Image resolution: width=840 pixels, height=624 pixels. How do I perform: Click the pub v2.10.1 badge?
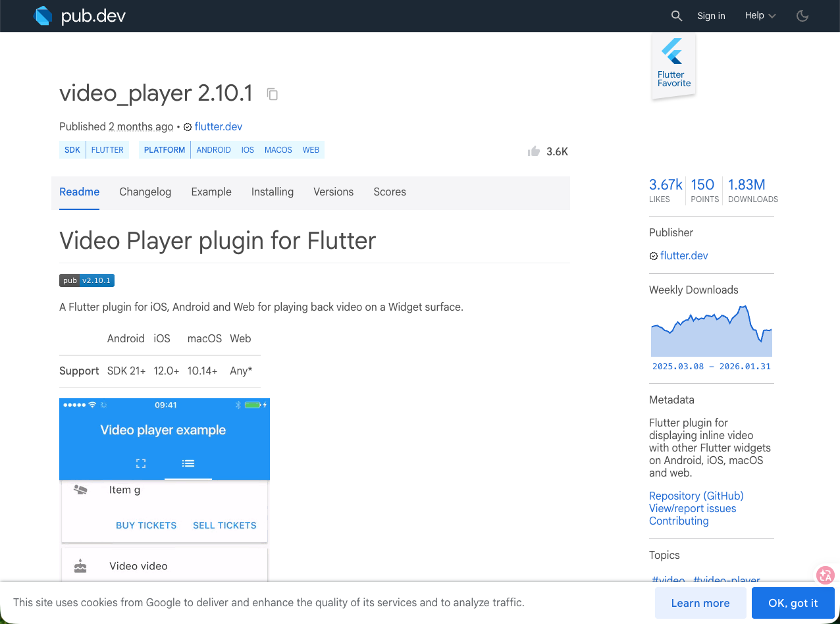click(87, 280)
